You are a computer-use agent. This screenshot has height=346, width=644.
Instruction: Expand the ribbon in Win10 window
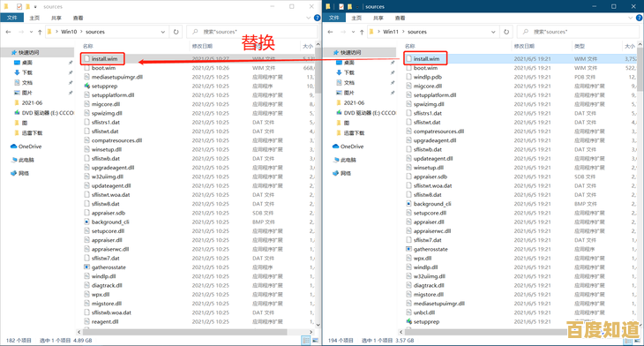pyautogui.click(x=309, y=18)
